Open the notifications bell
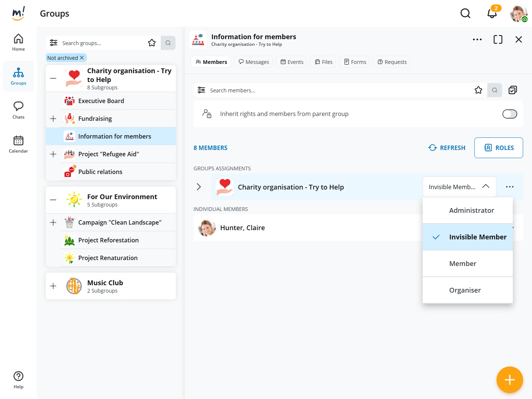 click(x=492, y=14)
